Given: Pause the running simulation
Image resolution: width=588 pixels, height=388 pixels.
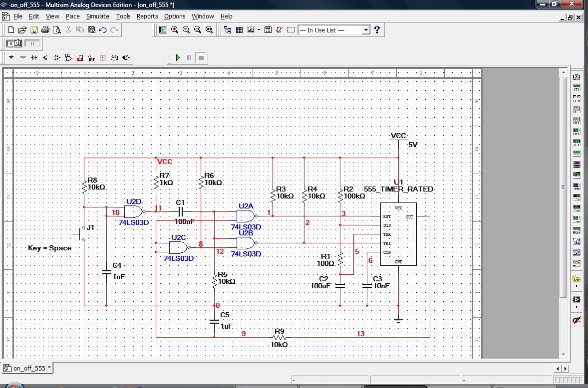Looking at the screenshot, I should (x=189, y=58).
